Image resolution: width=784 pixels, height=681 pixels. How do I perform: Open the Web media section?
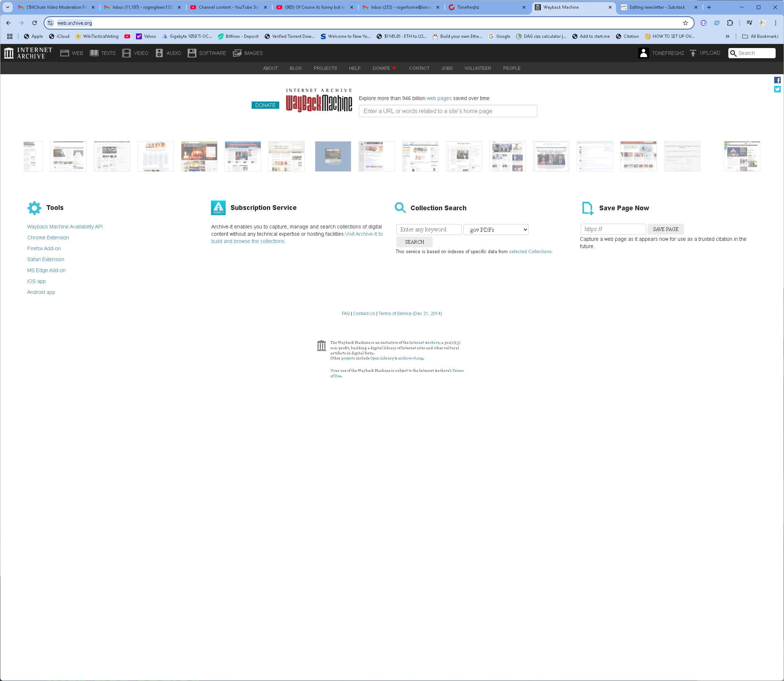point(71,53)
